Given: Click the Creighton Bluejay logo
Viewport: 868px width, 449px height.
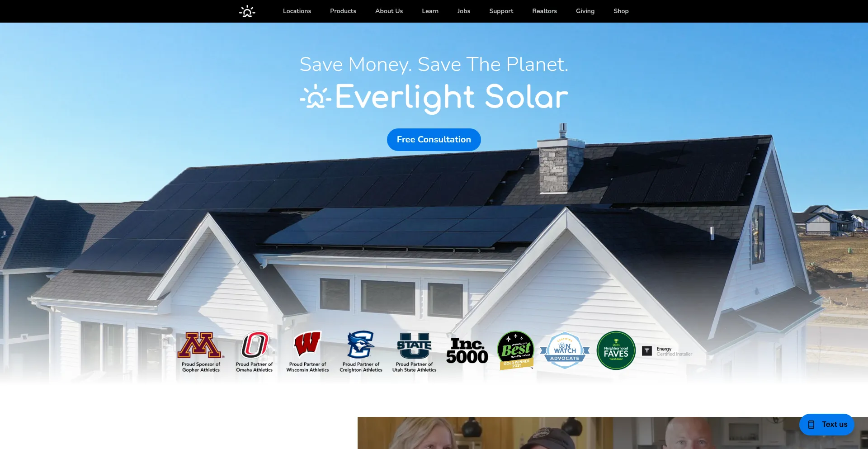Looking at the screenshot, I should click(x=361, y=345).
